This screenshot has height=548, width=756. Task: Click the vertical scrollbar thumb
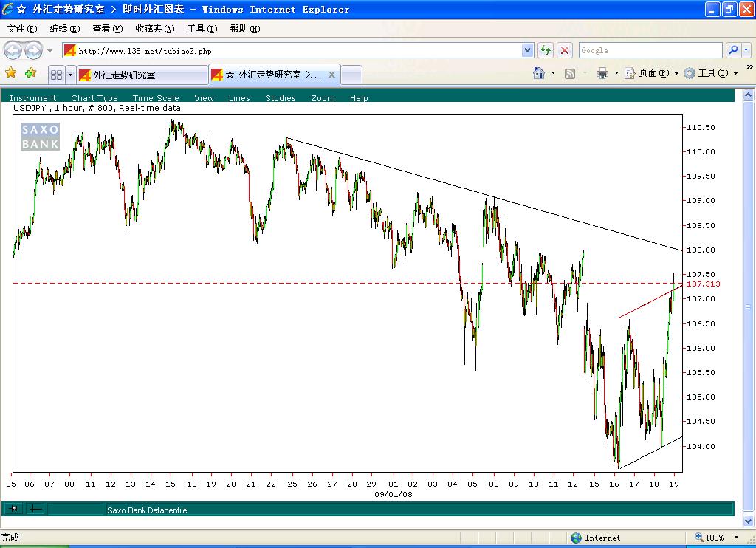pyautogui.click(x=749, y=306)
